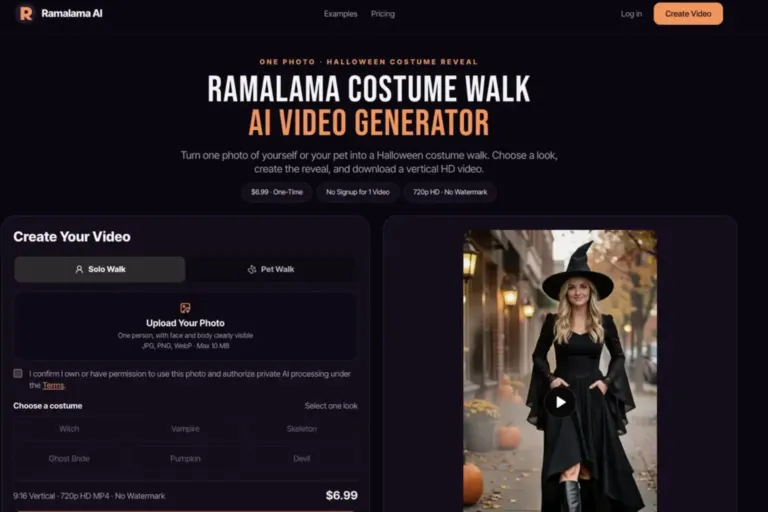Tick the photo permission confirmation checkbox
This screenshot has width=768, height=512.
18,373
